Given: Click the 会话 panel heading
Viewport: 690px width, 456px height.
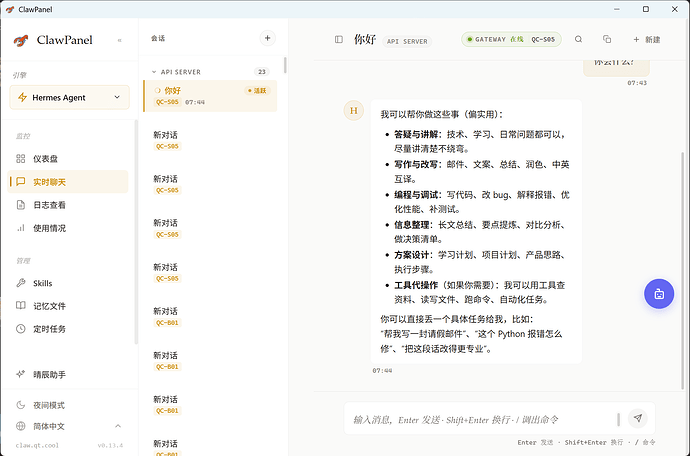Looking at the screenshot, I should [x=158, y=38].
